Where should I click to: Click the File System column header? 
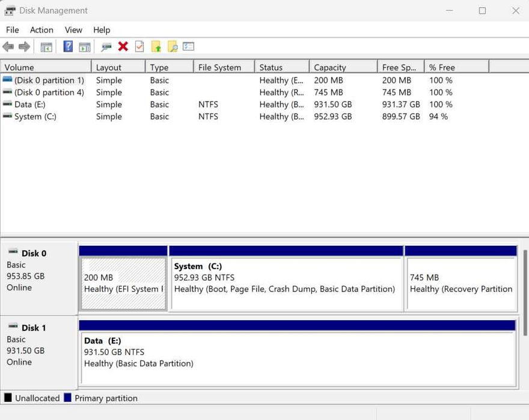pos(219,67)
